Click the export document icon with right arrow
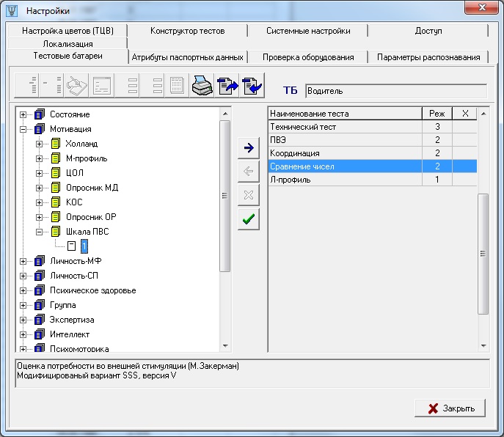 click(227, 86)
